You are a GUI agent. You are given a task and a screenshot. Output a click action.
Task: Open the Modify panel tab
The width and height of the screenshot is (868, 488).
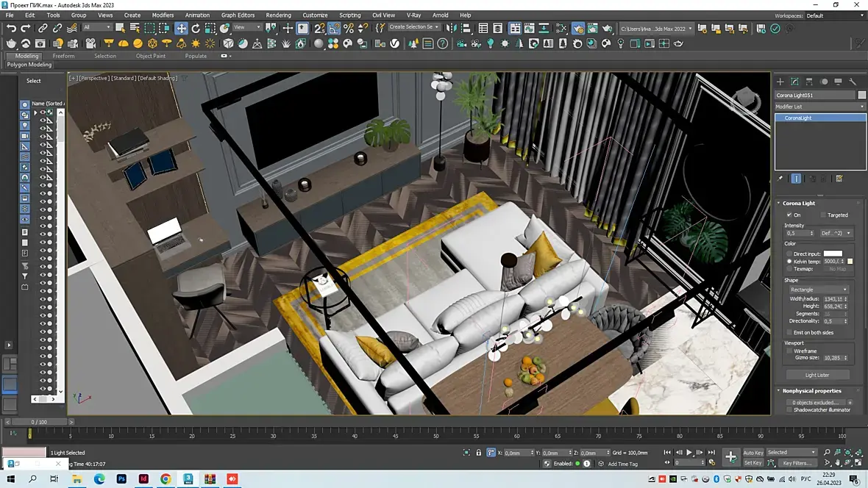pos(794,82)
